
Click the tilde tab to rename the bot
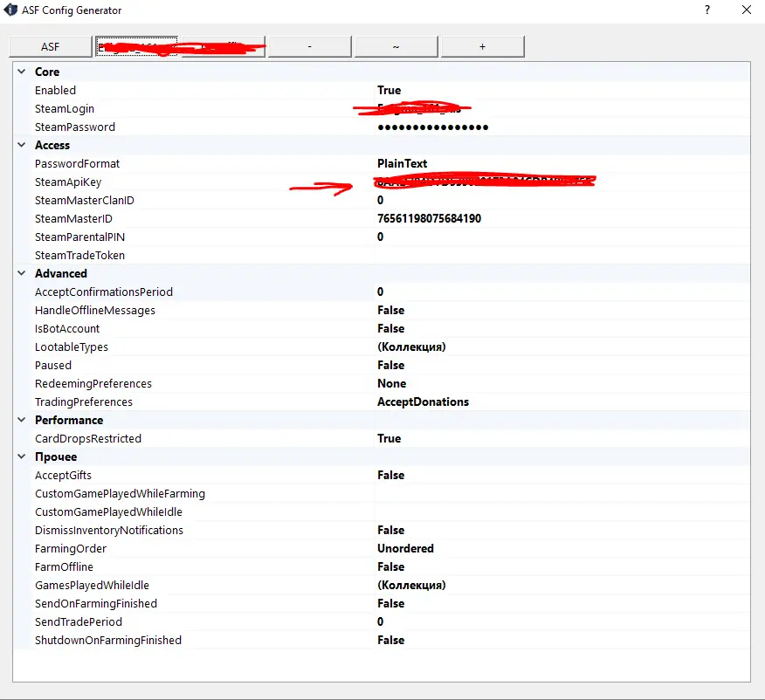(x=396, y=47)
